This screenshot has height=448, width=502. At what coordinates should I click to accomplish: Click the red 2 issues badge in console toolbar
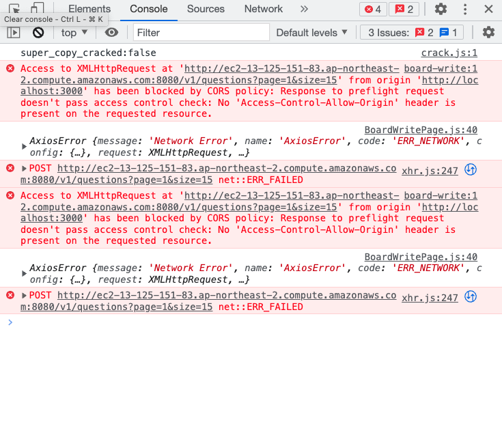(424, 32)
